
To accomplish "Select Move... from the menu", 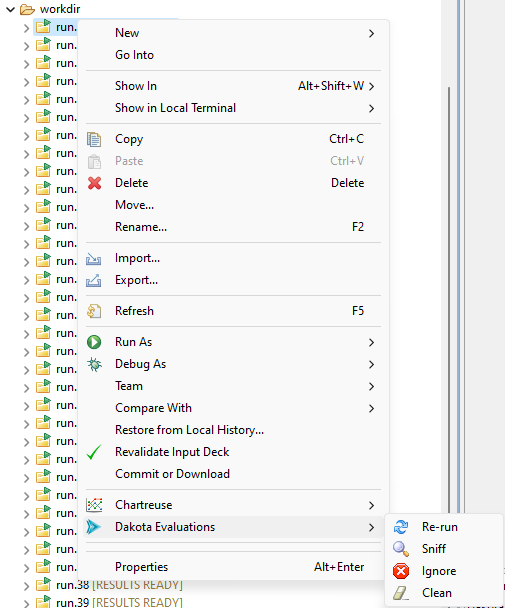I will tap(233, 205).
